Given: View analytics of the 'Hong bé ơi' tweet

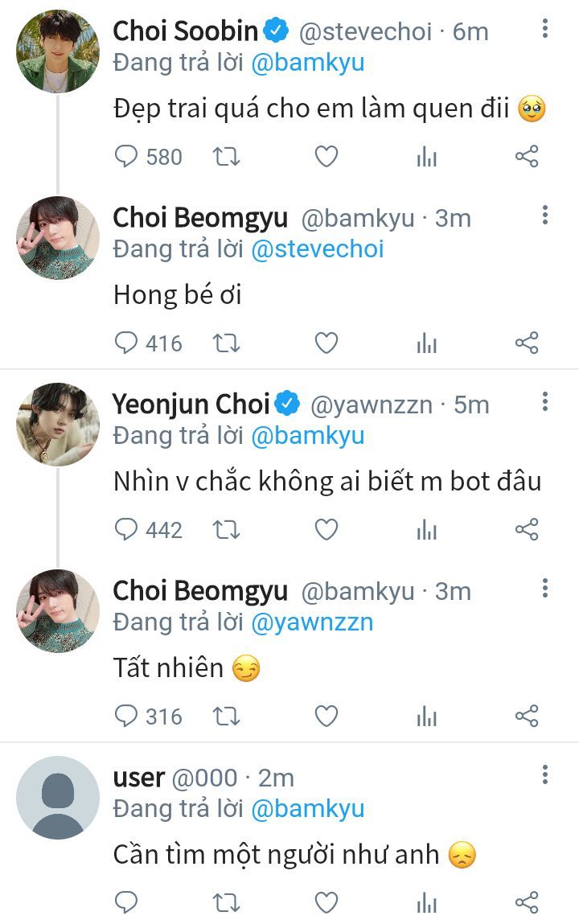Looking at the screenshot, I should coord(426,343).
